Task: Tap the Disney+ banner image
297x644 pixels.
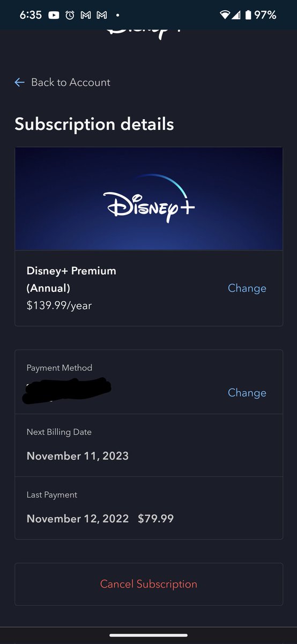Action: (148, 199)
